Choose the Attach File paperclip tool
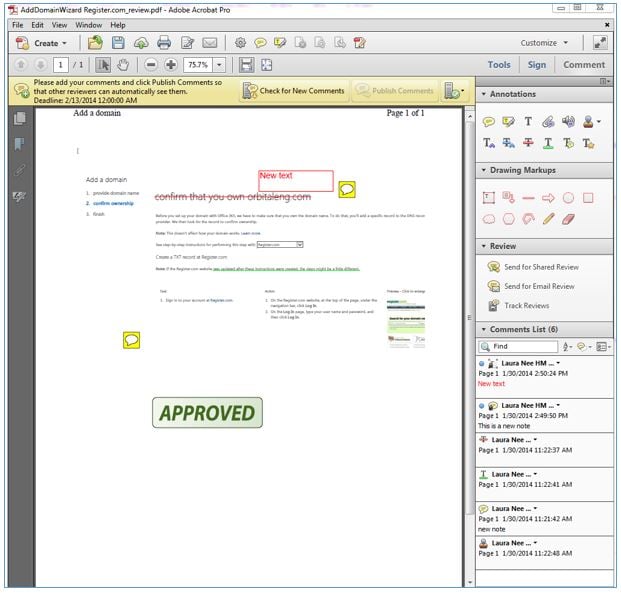The height and width of the screenshot is (593, 621). click(x=548, y=121)
